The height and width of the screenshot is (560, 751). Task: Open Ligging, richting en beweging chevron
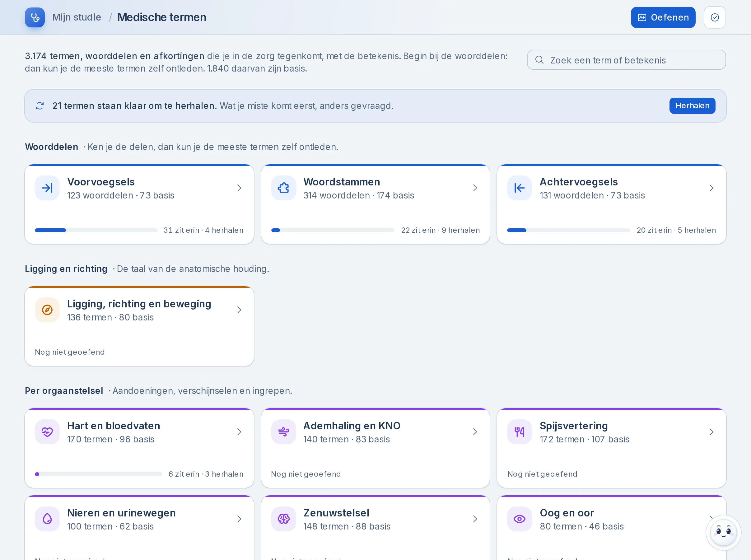pos(239,310)
